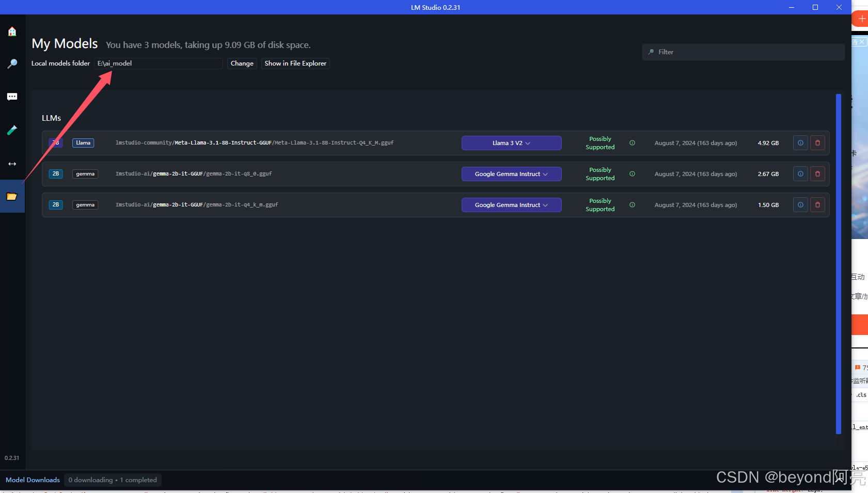Click the gemma tag on q8_0 row

point(85,174)
